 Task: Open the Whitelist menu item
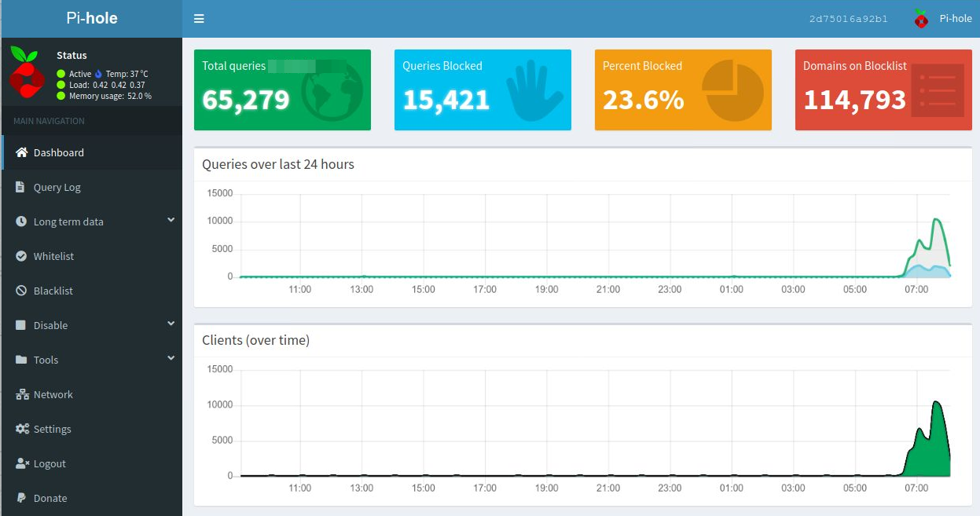point(53,256)
